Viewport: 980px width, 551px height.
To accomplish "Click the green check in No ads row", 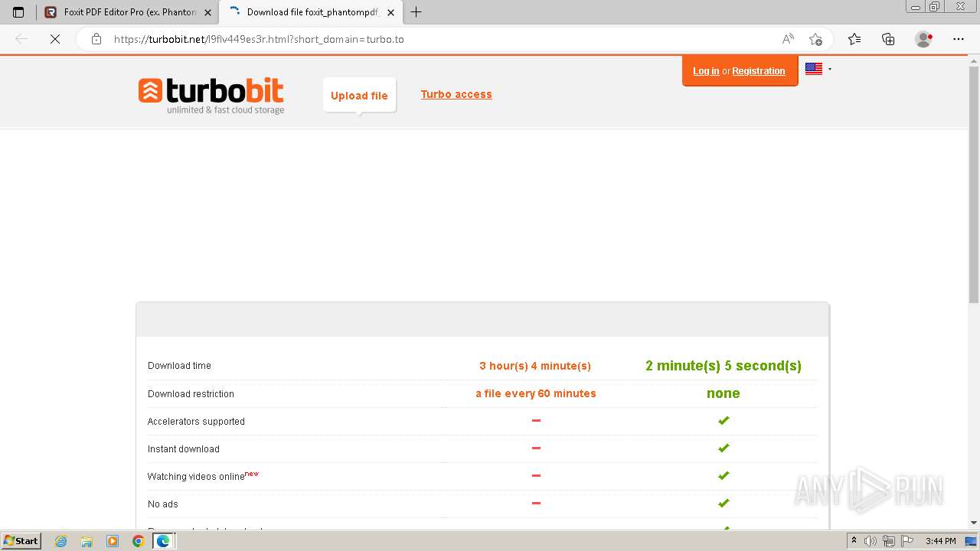I will click(724, 503).
